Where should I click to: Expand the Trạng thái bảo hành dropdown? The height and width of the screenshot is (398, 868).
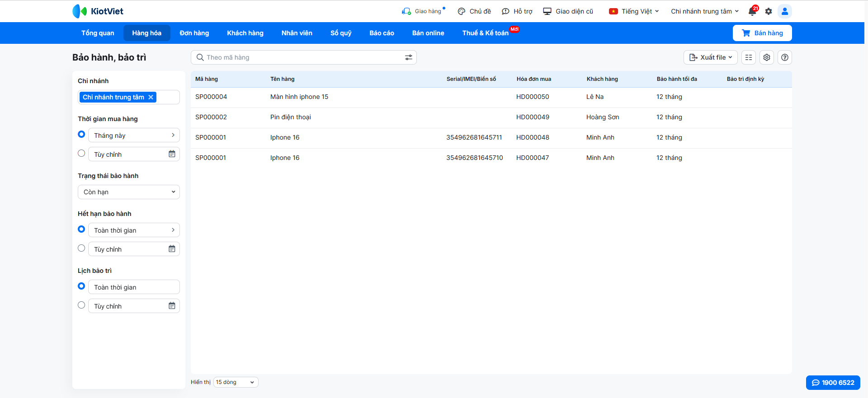click(129, 192)
